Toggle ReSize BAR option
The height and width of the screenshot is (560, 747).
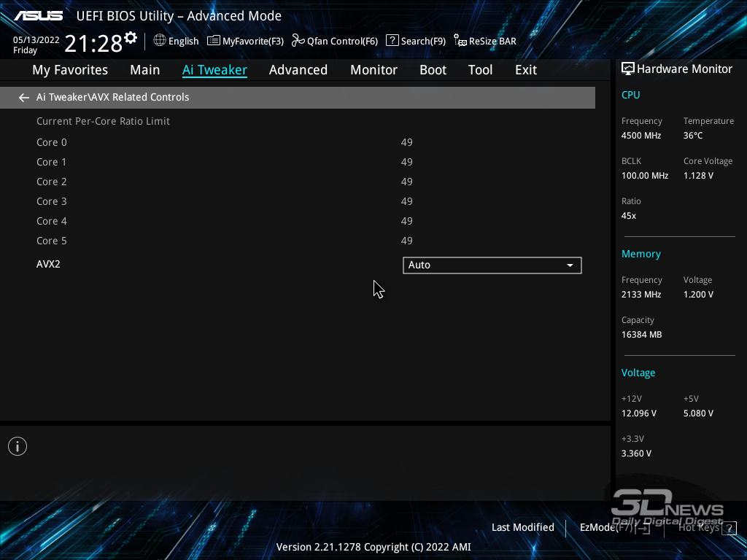point(485,41)
